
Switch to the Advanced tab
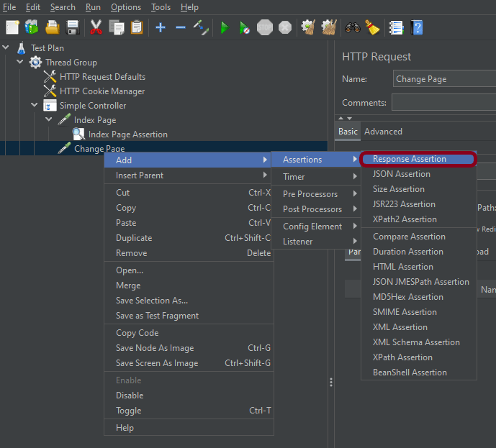(x=383, y=132)
